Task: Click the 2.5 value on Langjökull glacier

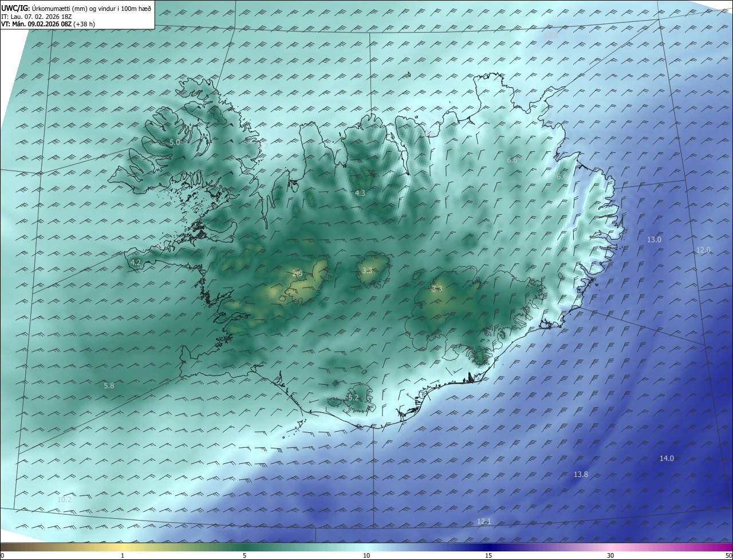Action: 297,274
